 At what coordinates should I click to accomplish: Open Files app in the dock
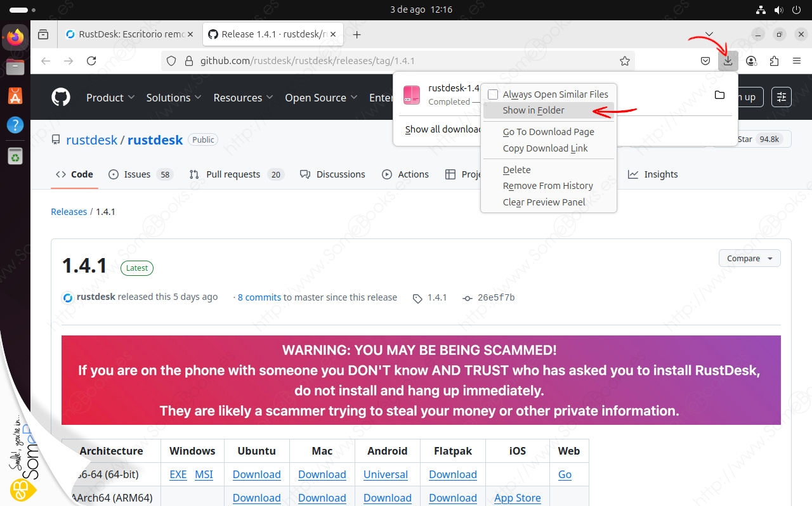[15, 67]
